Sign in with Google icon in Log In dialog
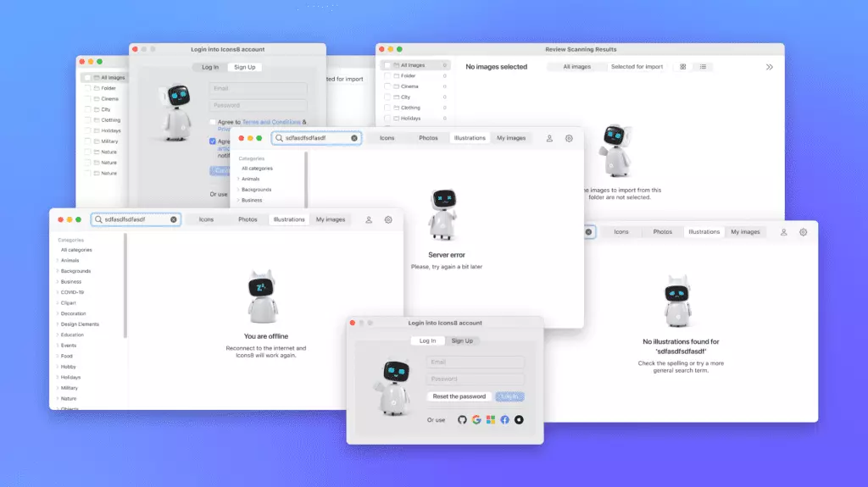The height and width of the screenshot is (487, 868). click(x=476, y=419)
